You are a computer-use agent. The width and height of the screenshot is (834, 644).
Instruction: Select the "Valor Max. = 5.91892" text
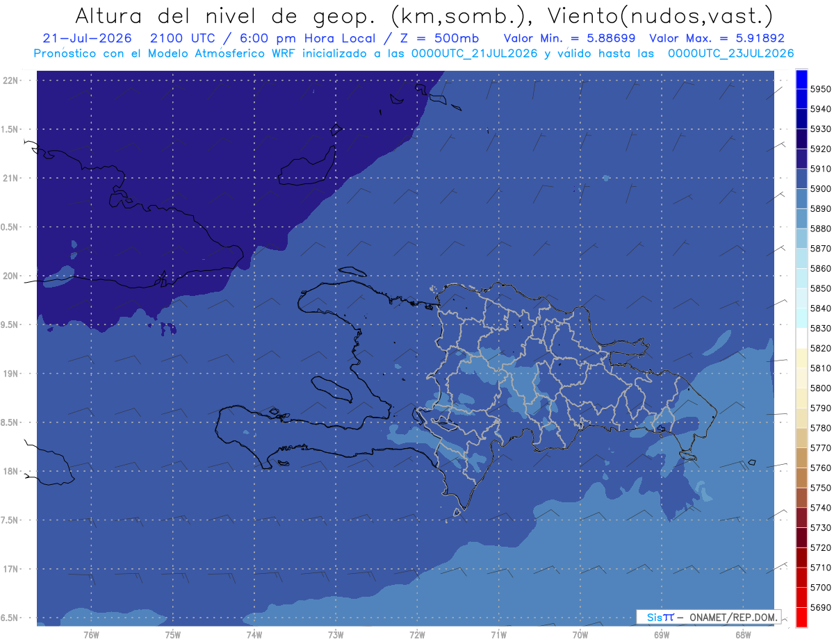(717, 38)
